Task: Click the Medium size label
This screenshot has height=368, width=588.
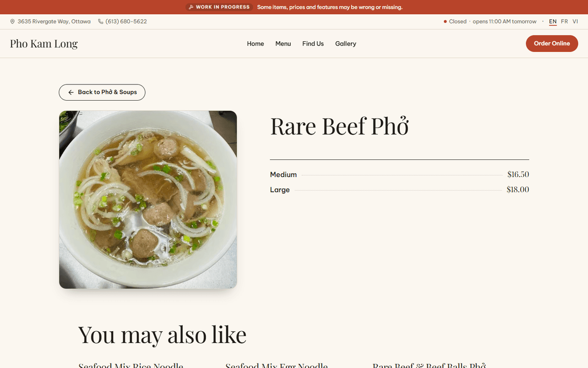Action: point(283,175)
